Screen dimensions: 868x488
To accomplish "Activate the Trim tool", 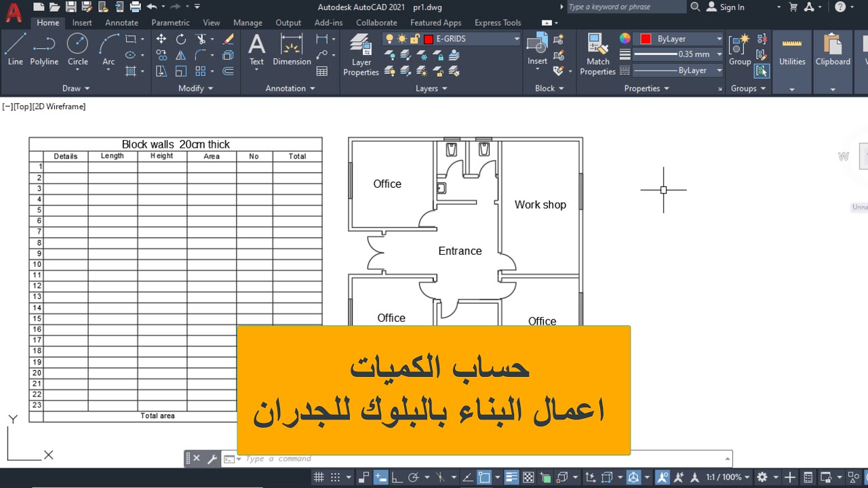I will tap(201, 39).
